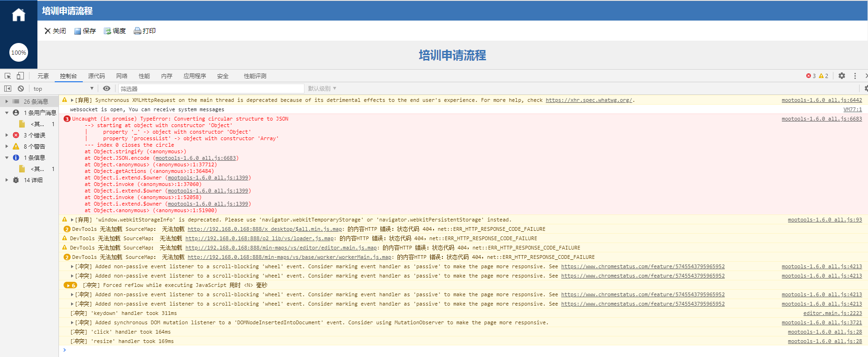The width and height of the screenshot is (868, 357).
Task: Open the VM77:1 source link
Action: pyautogui.click(x=853, y=109)
